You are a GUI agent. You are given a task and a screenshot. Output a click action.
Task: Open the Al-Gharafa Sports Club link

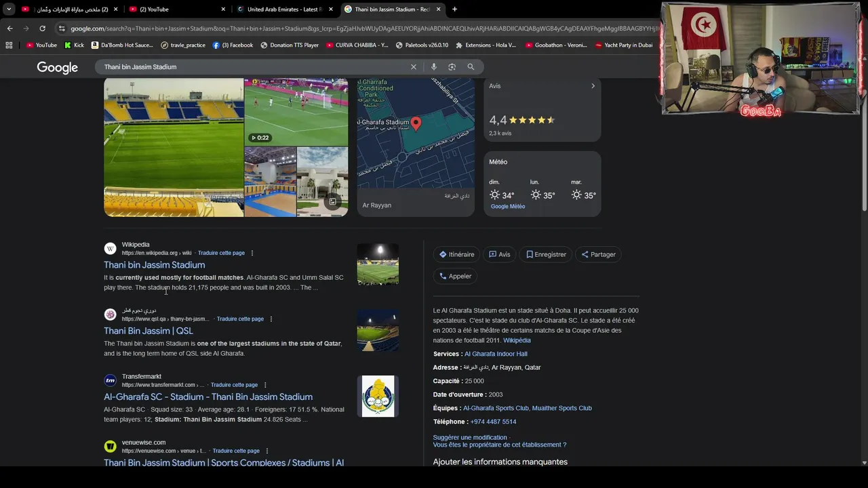tap(496, 408)
